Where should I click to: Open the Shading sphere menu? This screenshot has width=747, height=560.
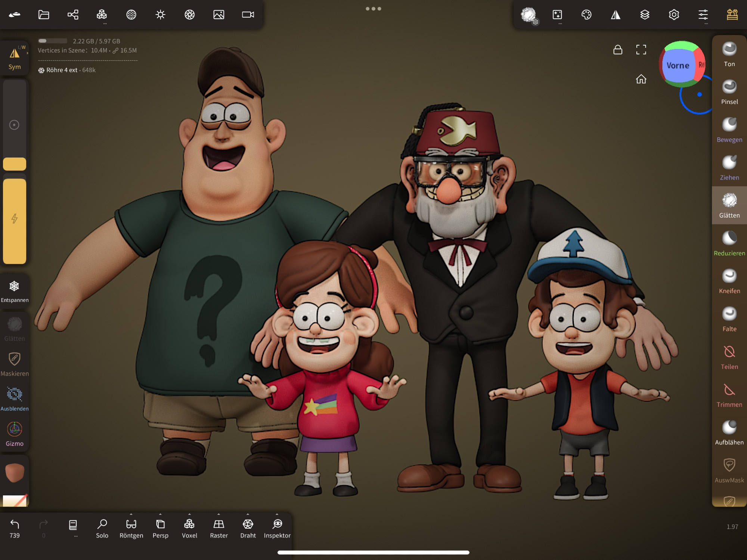point(131,15)
